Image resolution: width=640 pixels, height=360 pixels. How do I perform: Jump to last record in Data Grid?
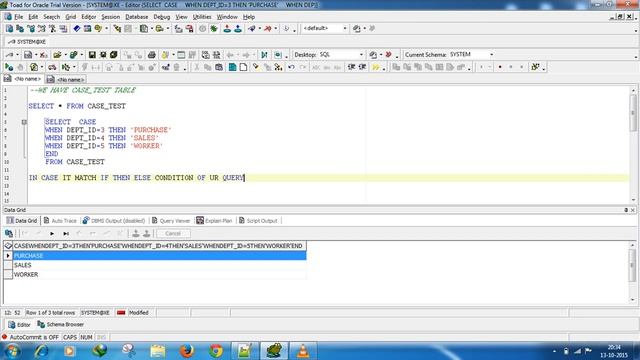[66, 233]
